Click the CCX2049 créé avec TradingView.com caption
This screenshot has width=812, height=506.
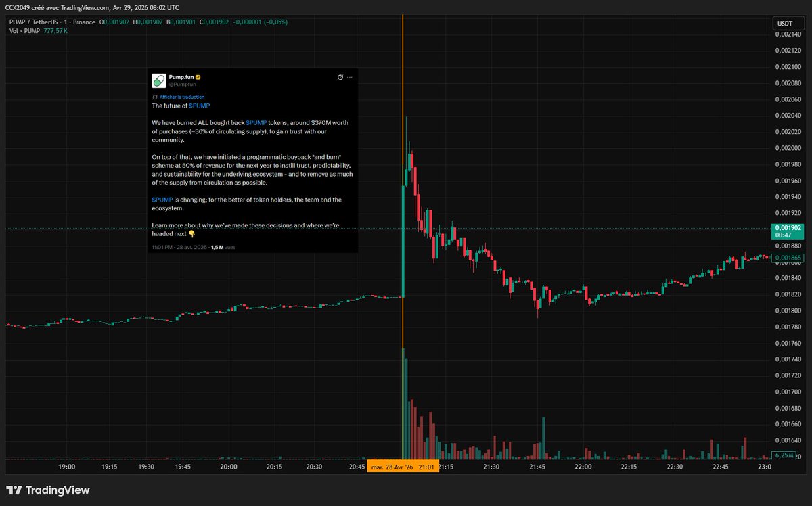93,7
